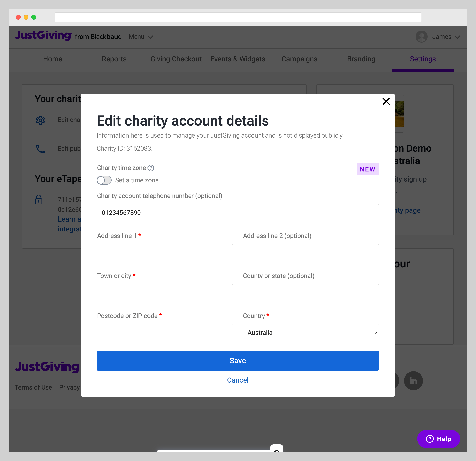Open the LinkedIn social icon
The height and width of the screenshot is (461, 476).
coord(413,381)
